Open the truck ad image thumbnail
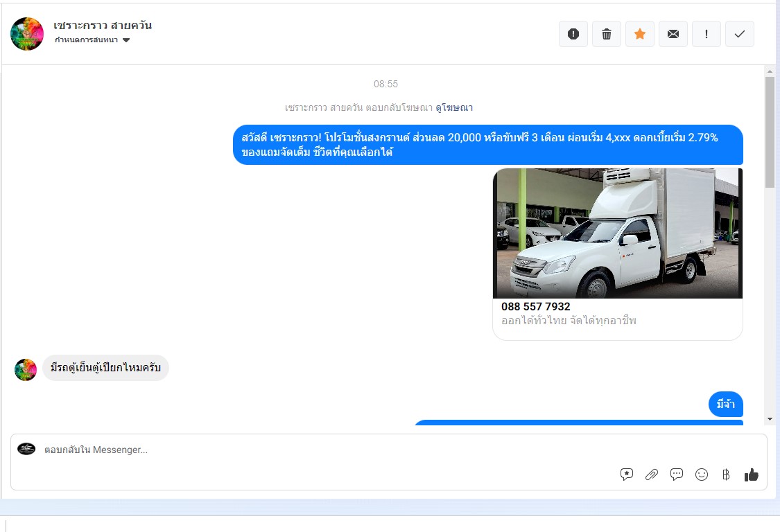This screenshot has height=532, width=780. [x=618, y=233]
